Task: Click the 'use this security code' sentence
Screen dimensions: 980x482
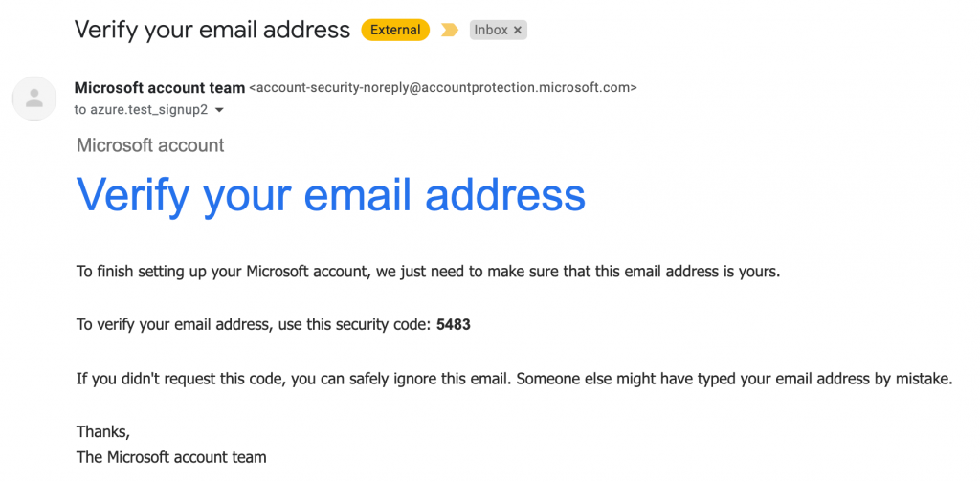Action: [x=273, y=325]
